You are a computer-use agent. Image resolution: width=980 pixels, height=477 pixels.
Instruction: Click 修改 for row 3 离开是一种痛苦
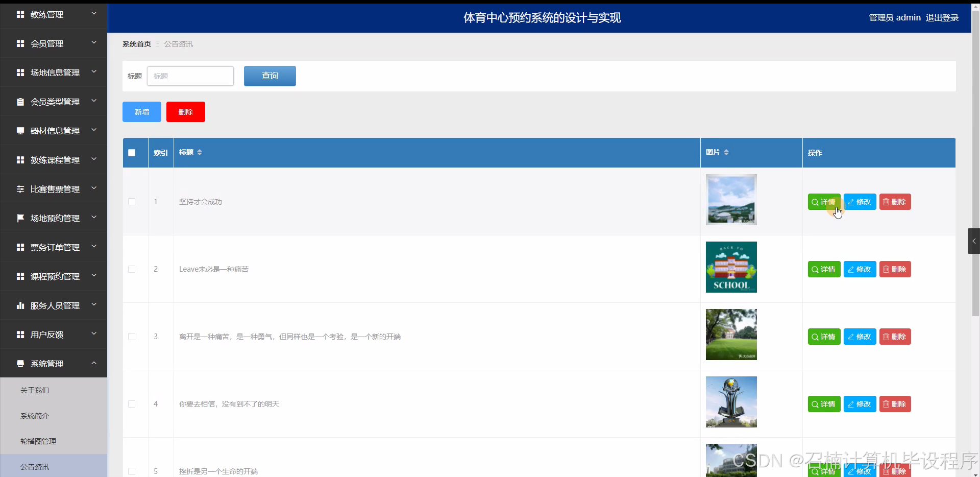point(860,337)
